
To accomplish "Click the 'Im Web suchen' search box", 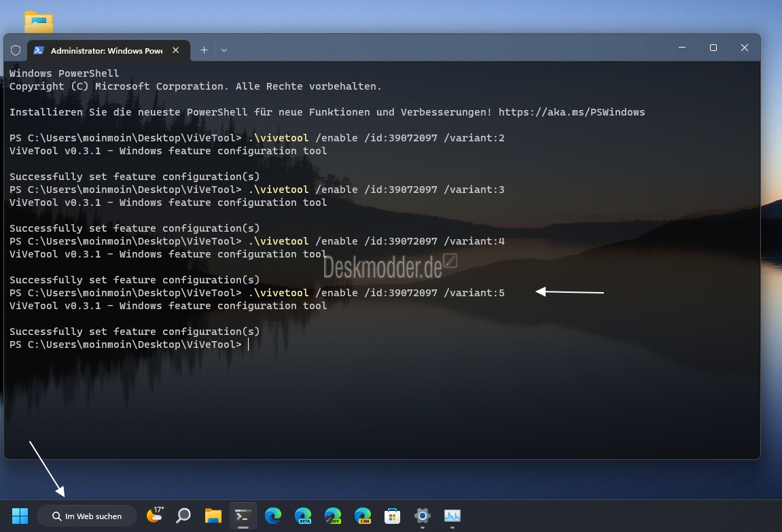I will [x=87, y=516].
